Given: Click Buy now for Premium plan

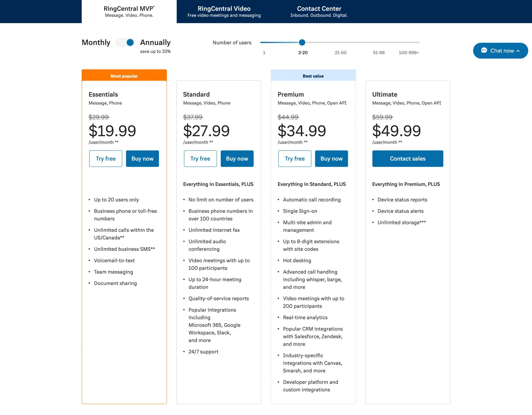Looking at the screenshot, I should click(x=331, y=158).
